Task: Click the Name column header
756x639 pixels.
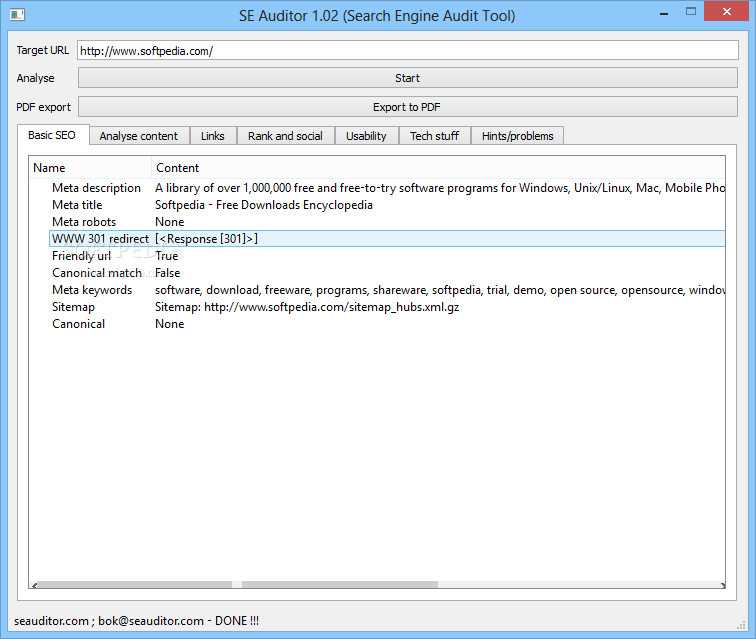Action: (90, 168)
